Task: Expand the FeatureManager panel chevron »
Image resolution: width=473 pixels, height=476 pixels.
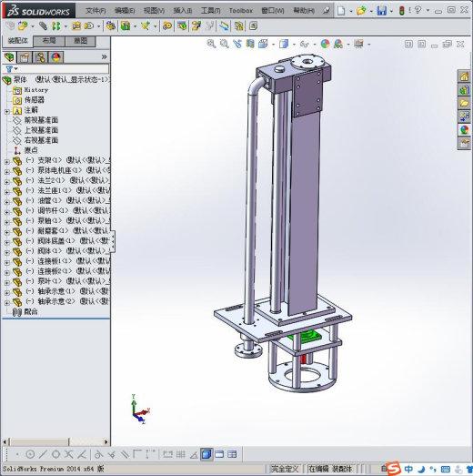Action: point(104,56)
